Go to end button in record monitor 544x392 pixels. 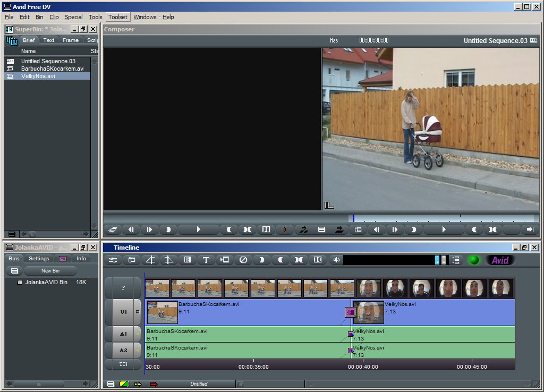(530, 229)
